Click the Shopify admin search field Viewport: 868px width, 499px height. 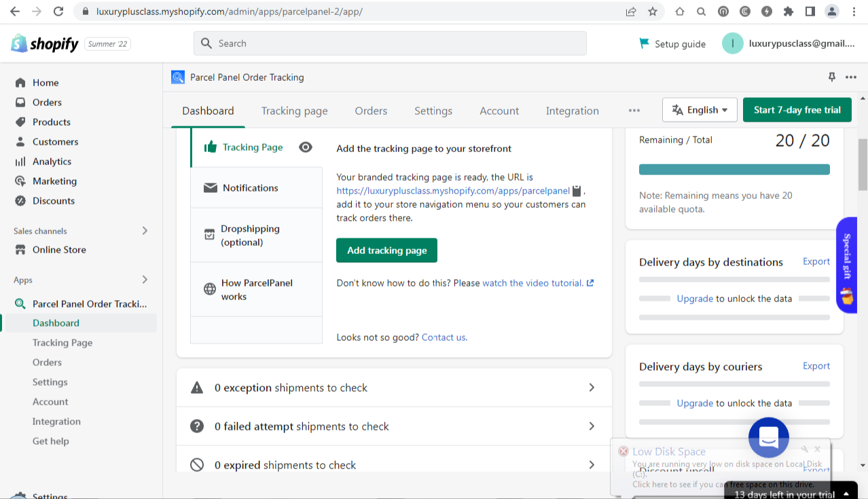point(390,43)
